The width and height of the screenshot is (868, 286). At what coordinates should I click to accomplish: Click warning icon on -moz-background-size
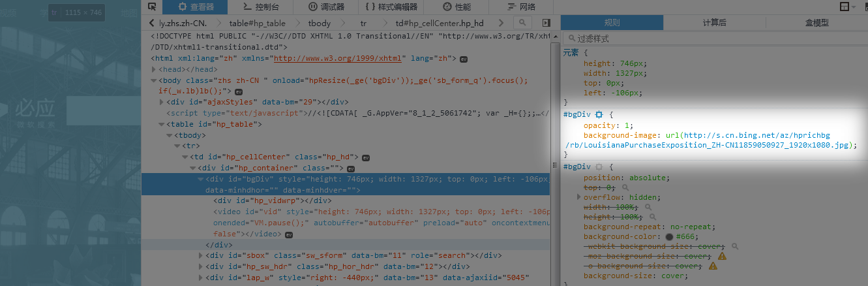722,256
